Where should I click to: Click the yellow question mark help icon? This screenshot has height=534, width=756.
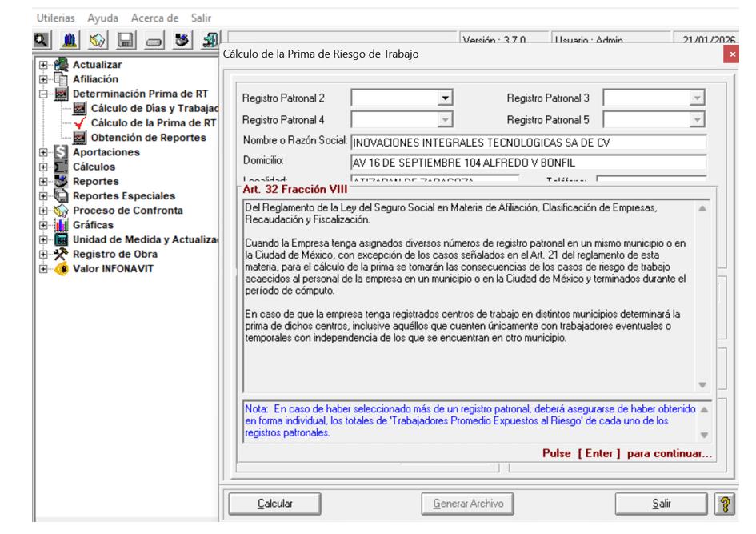coord(725,504)
